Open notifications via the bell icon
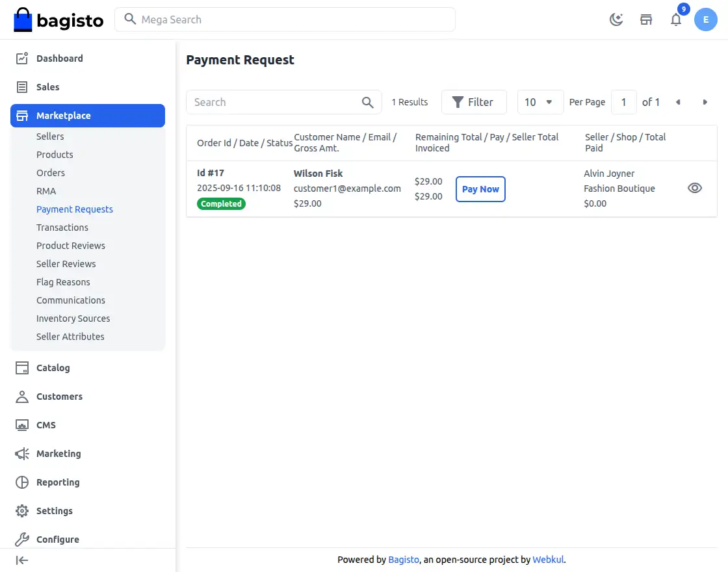 (x=676, y=19)
